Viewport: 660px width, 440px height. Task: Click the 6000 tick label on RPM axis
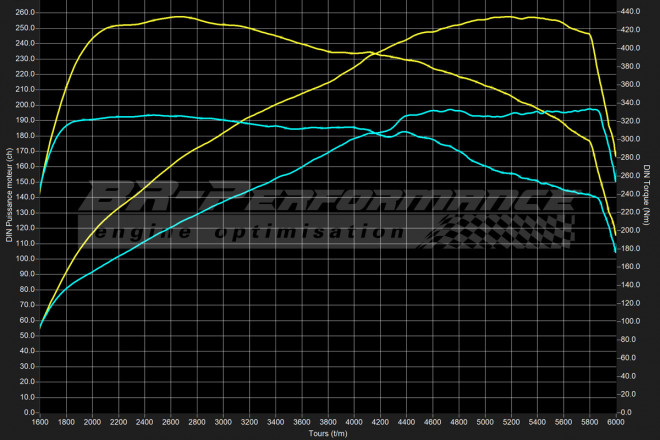pyautogui.click(x=614, y=424)
